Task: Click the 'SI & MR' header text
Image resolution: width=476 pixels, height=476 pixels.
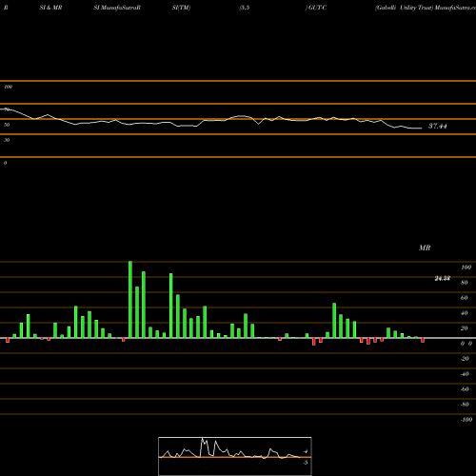Action: (50, 8)
